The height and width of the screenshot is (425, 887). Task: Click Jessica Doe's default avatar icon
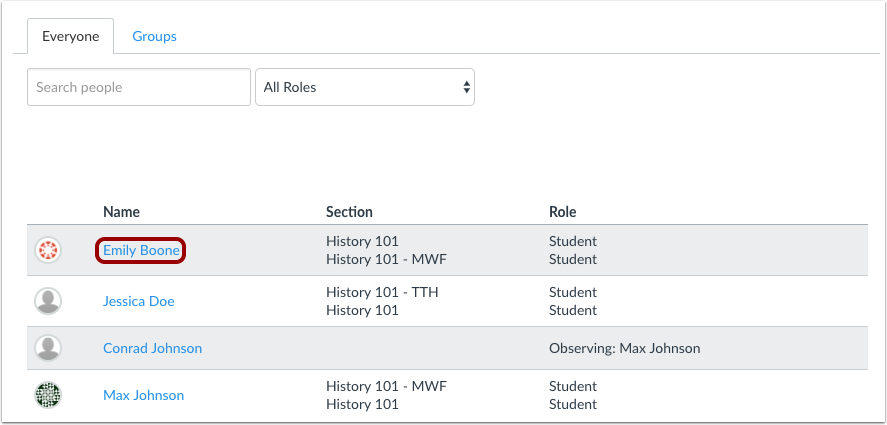[48, 301]
